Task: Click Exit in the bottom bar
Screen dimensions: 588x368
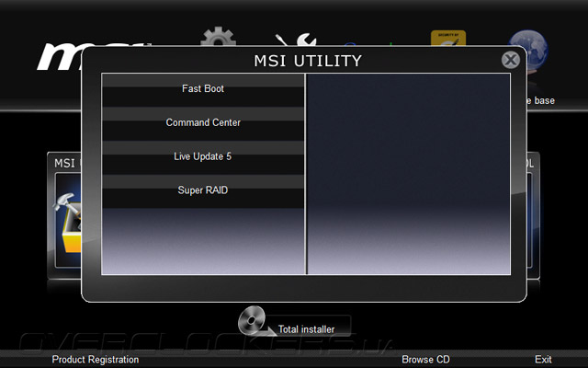Action: (x=543, y=360)
